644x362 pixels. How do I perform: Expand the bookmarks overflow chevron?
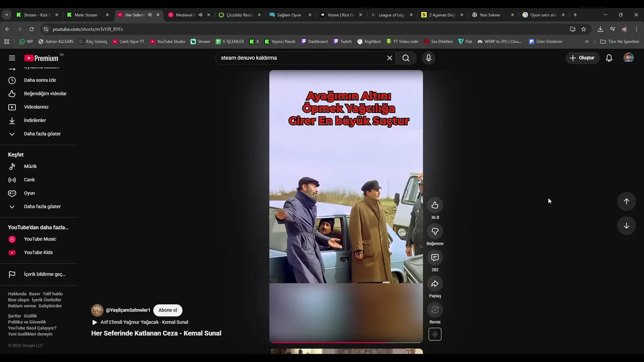pyautogui.click(x=587, y=42)
